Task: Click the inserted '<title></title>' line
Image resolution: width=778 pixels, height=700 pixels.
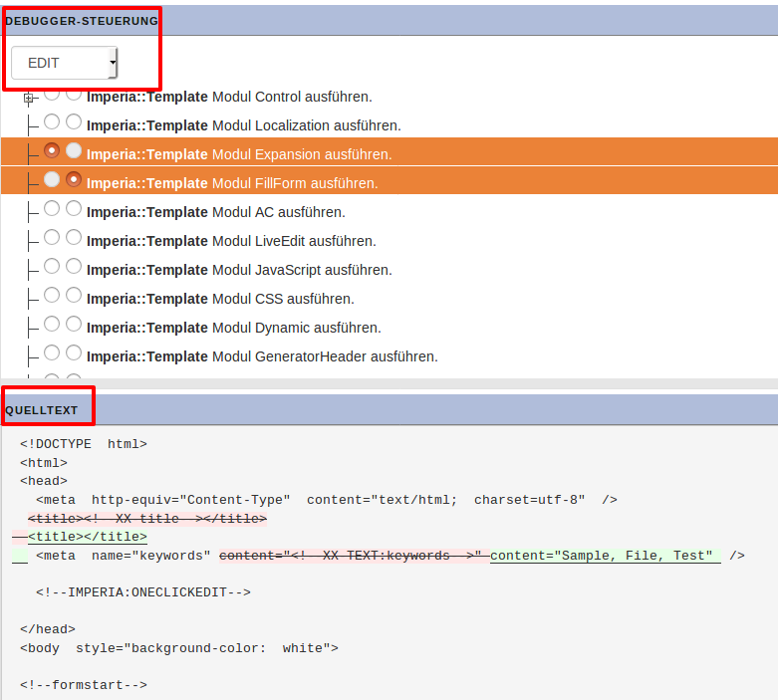Action: click(x=88, y=537)
